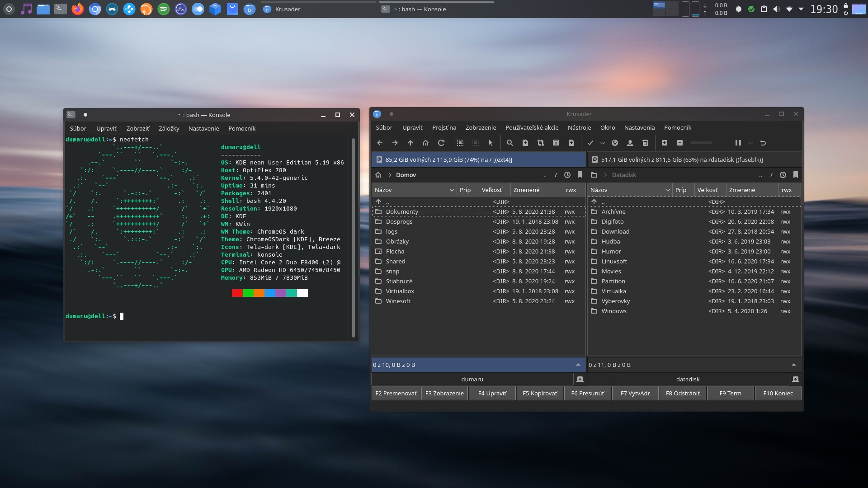
Task: Open the Nástroje menu in Krusader
Action: [x=579, y=127]
